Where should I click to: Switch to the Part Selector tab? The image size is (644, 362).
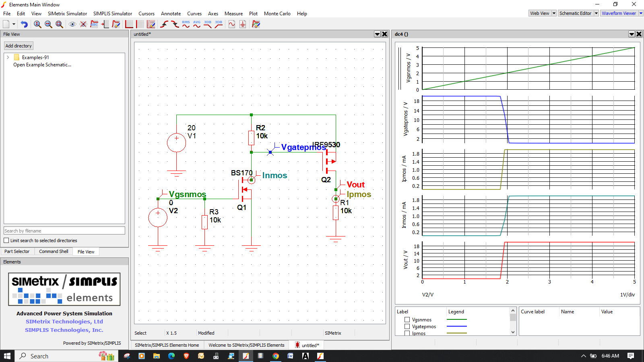(17, 251)
